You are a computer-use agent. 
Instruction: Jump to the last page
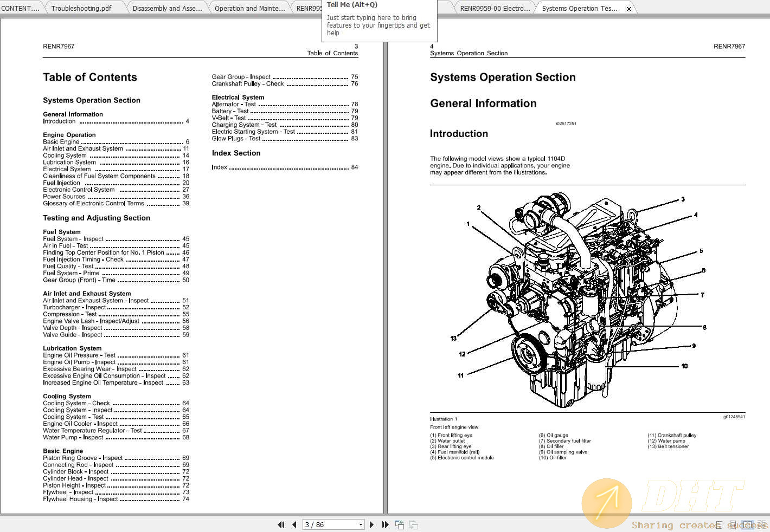(x=385, y=524)
